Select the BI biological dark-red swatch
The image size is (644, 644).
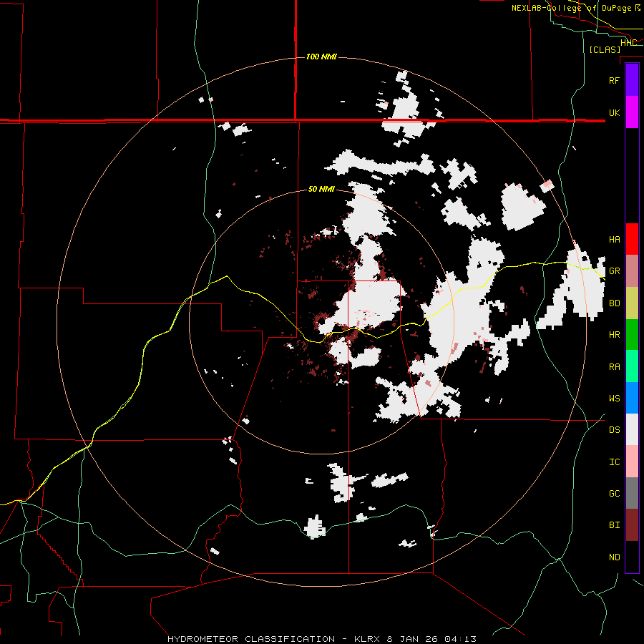632,525
